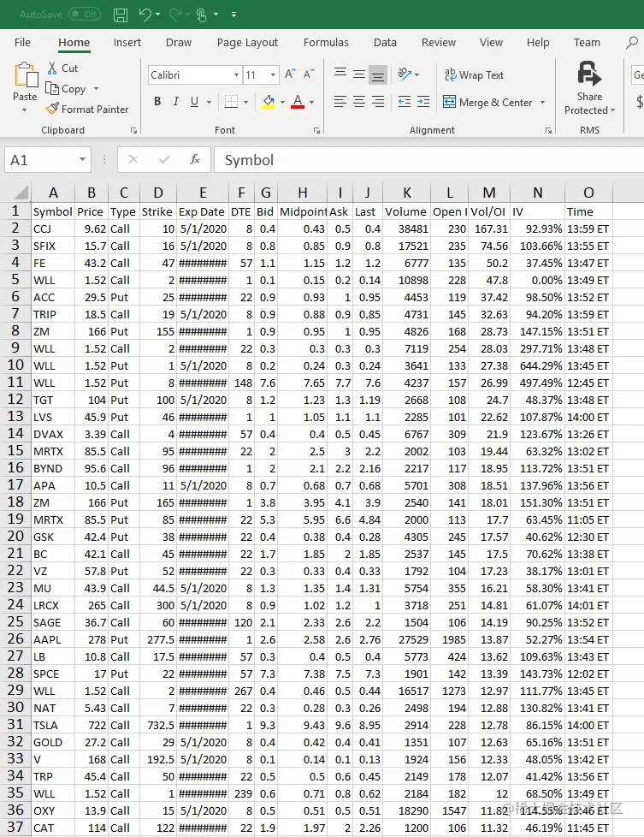Viewport: 644px width, 837px height.
Task: Open the Calibri font name dropdown
Action: (x=236, y=75)
